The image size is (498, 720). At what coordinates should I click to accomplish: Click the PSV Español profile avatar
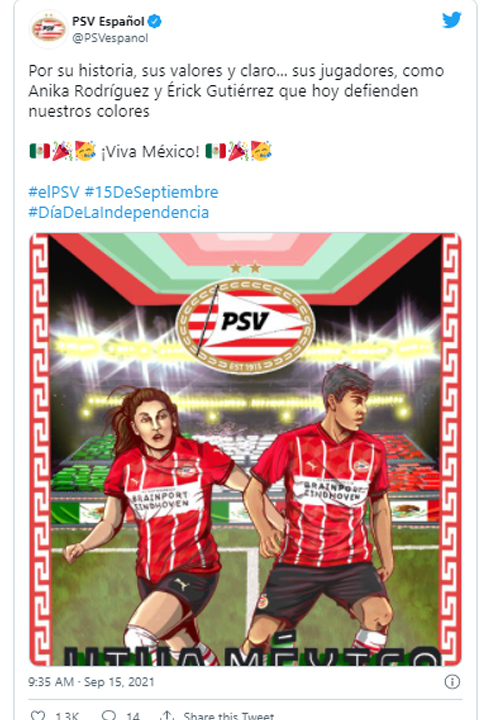[48, 29]
